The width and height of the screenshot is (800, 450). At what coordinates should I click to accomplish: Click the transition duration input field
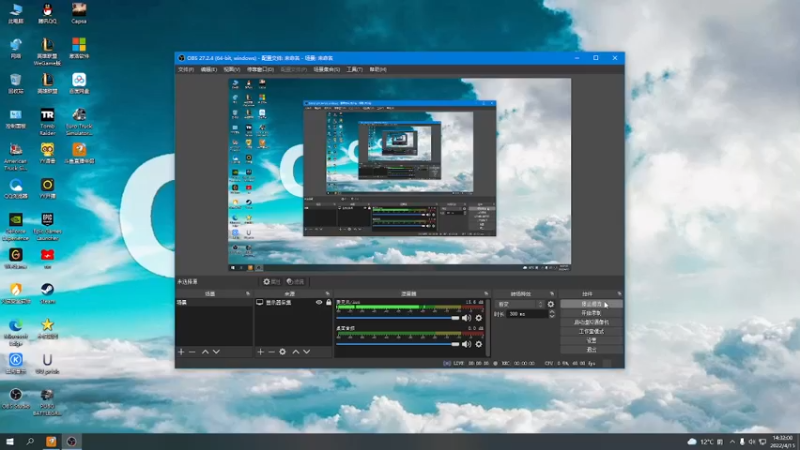coord(528,314)
